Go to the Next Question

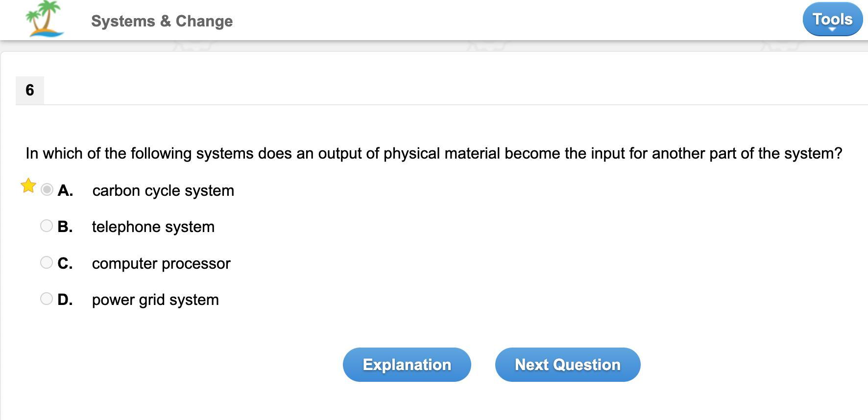568,365
